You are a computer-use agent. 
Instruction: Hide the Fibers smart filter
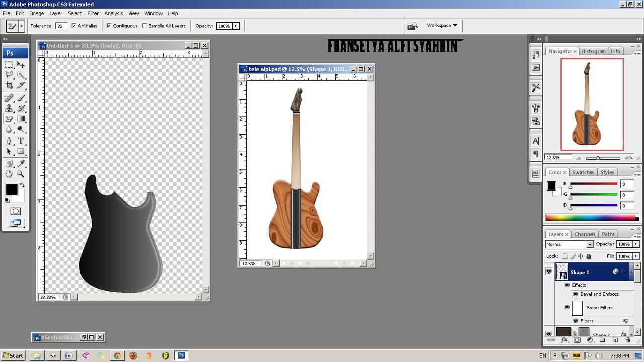point(576,321)
